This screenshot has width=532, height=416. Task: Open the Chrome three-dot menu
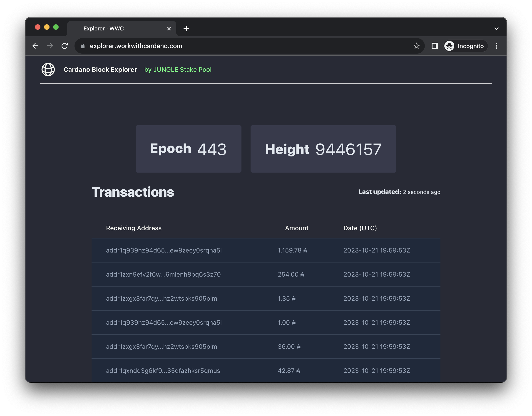click(x=496, y=46)
